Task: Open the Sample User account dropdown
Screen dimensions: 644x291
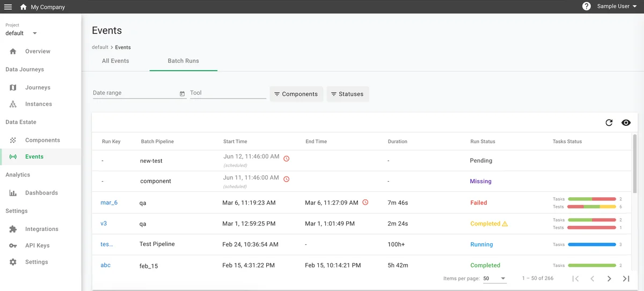Action: coord(617,6)
